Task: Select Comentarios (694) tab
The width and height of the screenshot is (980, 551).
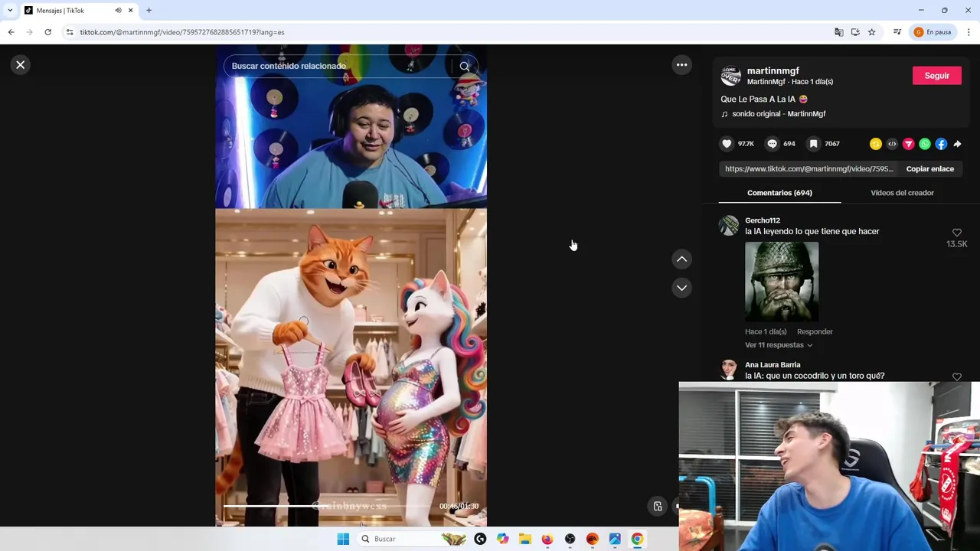Action: click(779, 193)
